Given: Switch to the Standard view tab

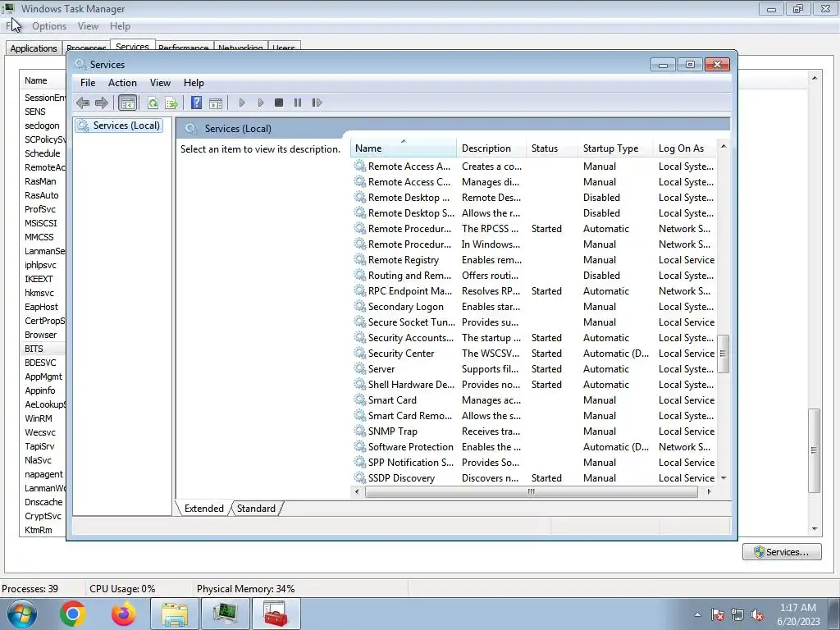Looking at the screenshot, I should [x=256, y=509].
